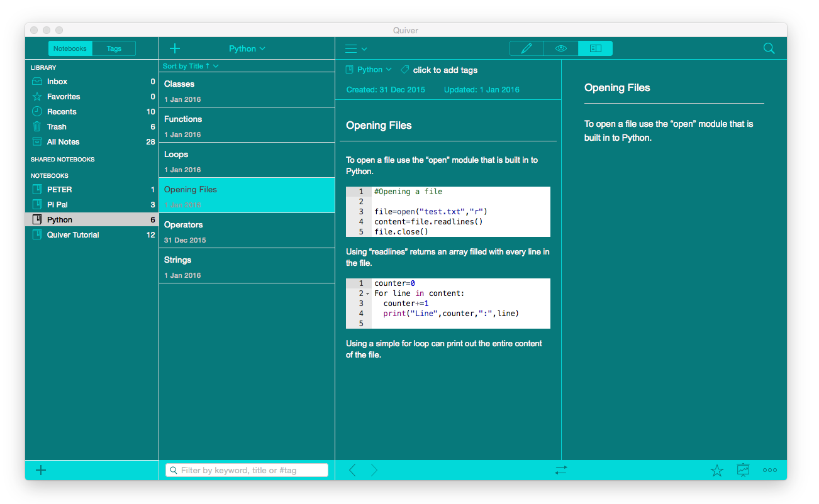Open the Operators note
Screen dimensions: 819x504
[247, 231]
